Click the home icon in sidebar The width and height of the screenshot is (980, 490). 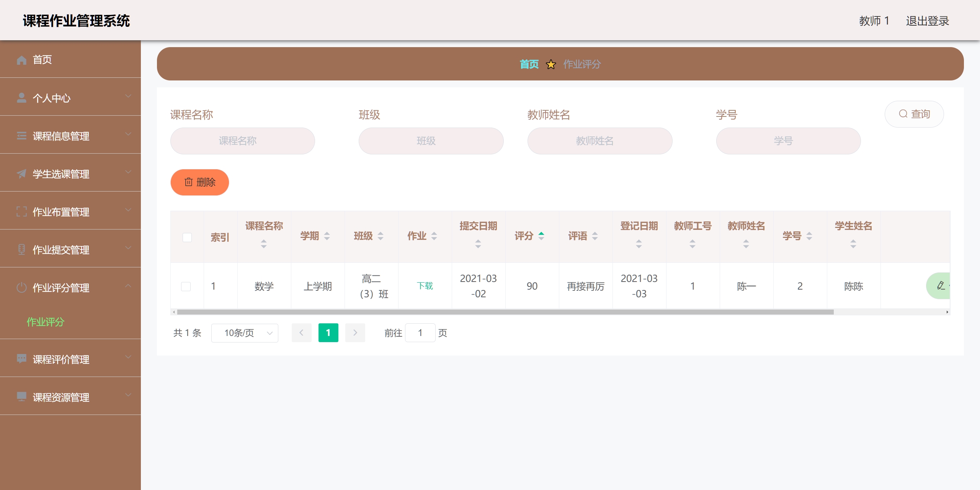pos(21,60)
